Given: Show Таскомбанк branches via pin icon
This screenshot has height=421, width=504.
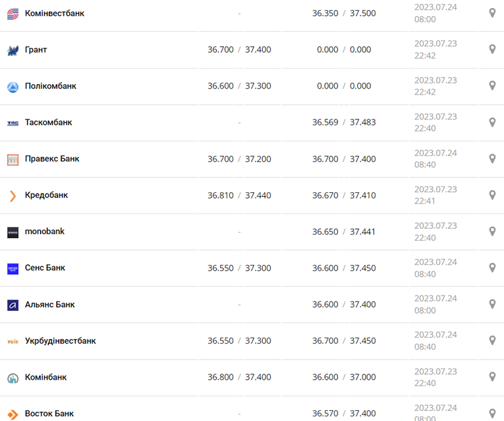Looking at the screenshot, I should pyautogui.click(x=493, y=122).
